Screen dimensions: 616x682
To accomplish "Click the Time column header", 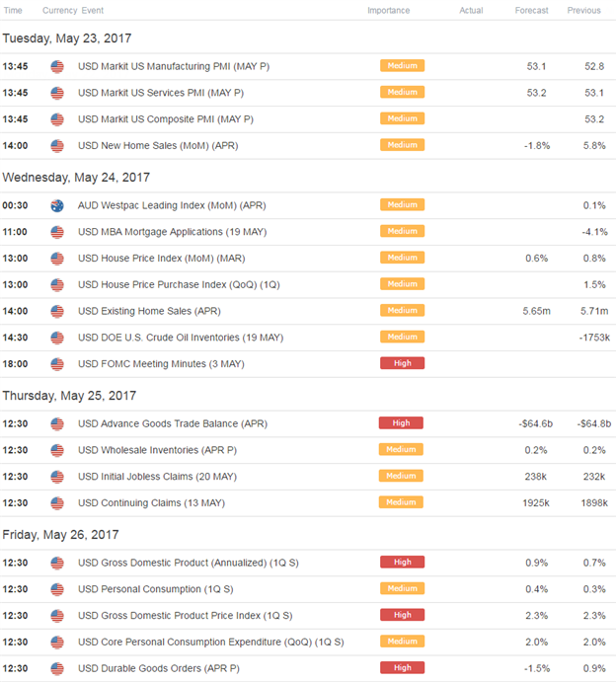I will point(13,11).
